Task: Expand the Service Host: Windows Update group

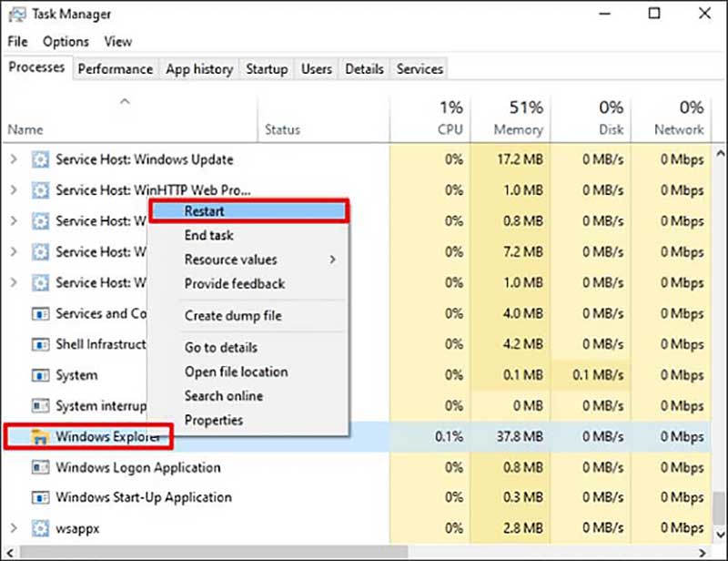Action: 14,159
